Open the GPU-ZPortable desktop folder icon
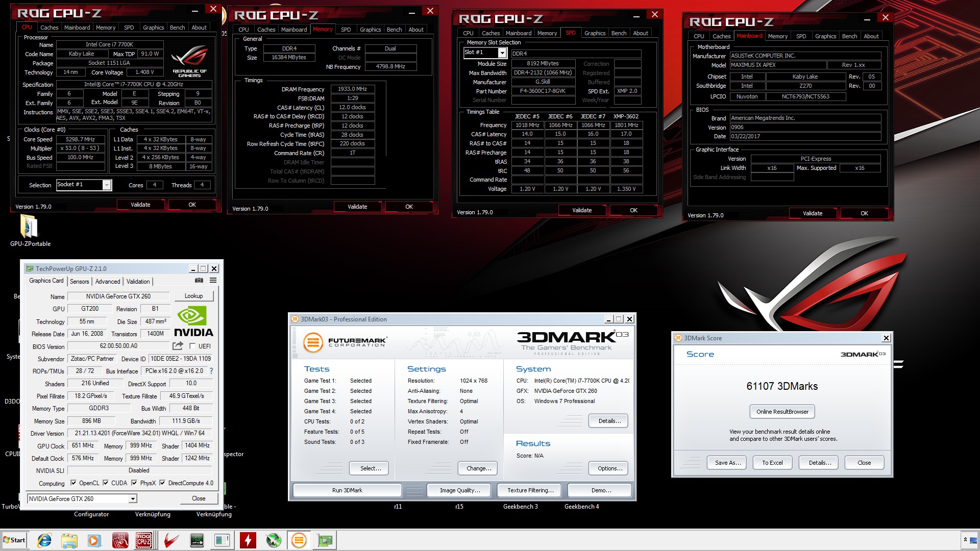 pyautogui.click(x=29, y=226)
